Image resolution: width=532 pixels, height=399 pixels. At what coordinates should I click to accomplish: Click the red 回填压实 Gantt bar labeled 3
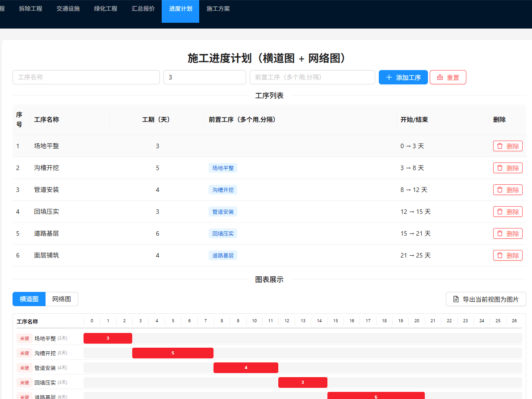tap(303, 382)
